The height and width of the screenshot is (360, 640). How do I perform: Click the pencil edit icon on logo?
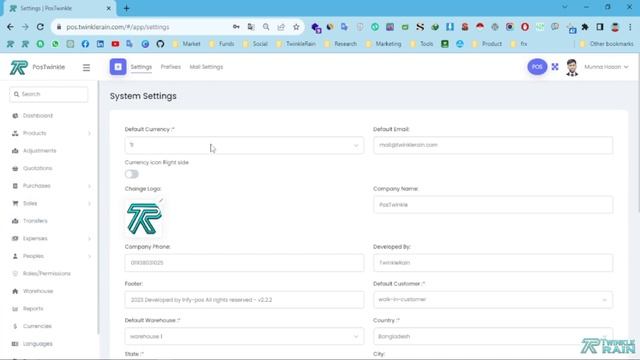pyautogui.click(x=161, y=200)
